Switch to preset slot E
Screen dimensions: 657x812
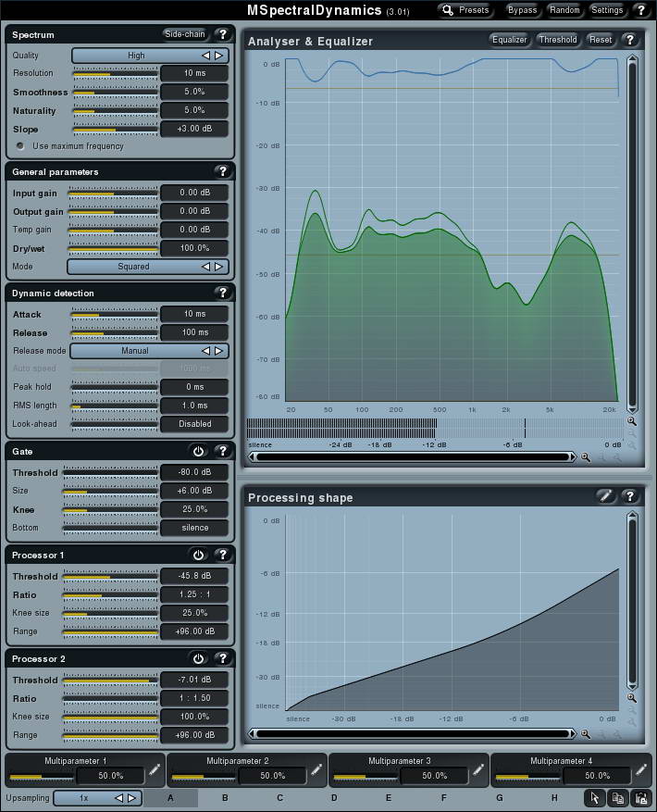click(389, 798)
